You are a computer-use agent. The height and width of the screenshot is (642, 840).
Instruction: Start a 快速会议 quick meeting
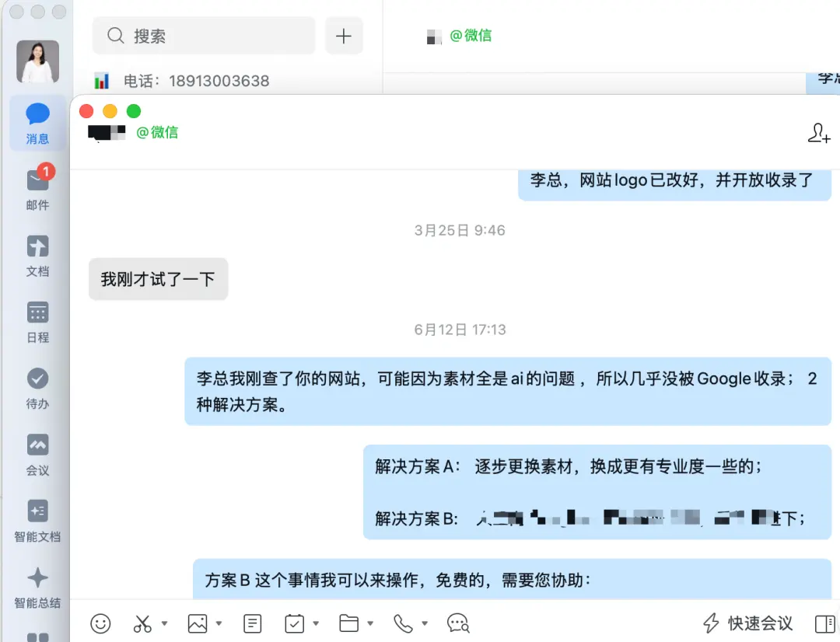pyautogui.click(x=748, y=623)
